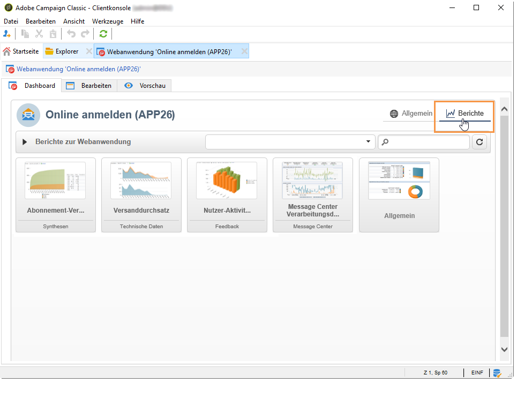The image size is (532, 398).
Task: Click the round envelope icon beside title
Action: tap(28, 115)
